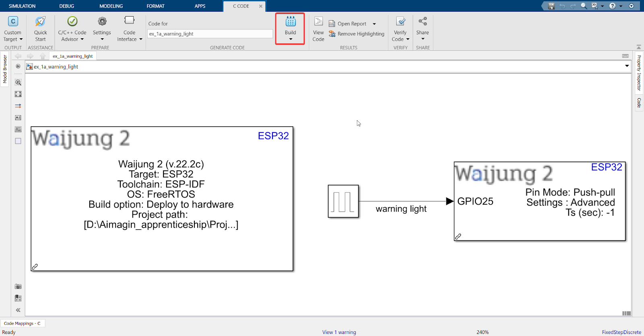Switch to the FORMAT tab

[155, 6]
